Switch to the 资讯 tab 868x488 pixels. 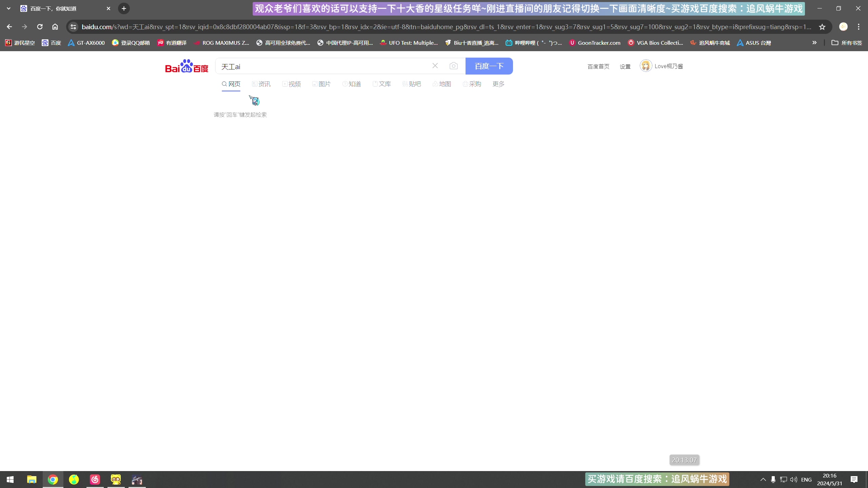coord(261,84)
